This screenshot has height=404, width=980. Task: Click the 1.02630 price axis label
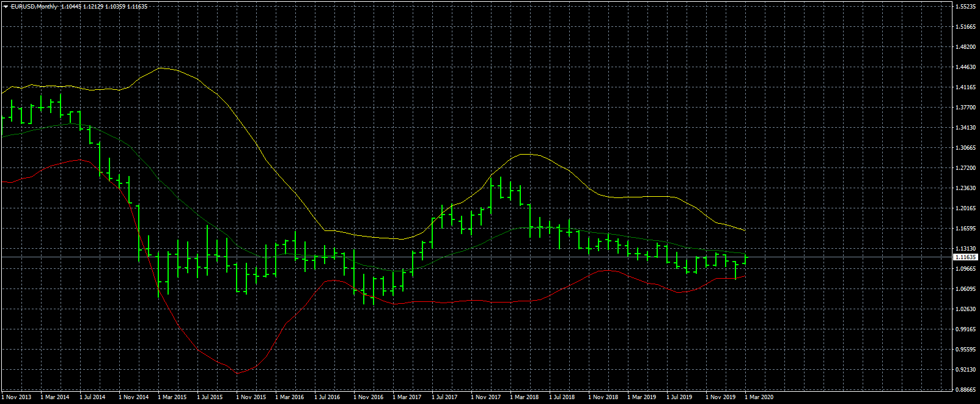[x=967, y=309]
